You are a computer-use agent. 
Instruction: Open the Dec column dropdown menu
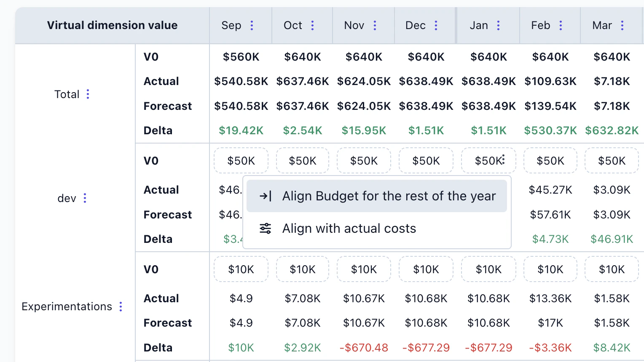click(436, 25)
